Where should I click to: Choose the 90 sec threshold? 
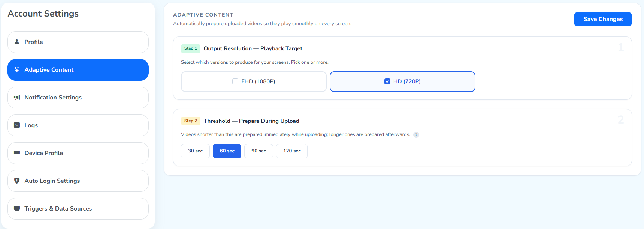(258, 151)
